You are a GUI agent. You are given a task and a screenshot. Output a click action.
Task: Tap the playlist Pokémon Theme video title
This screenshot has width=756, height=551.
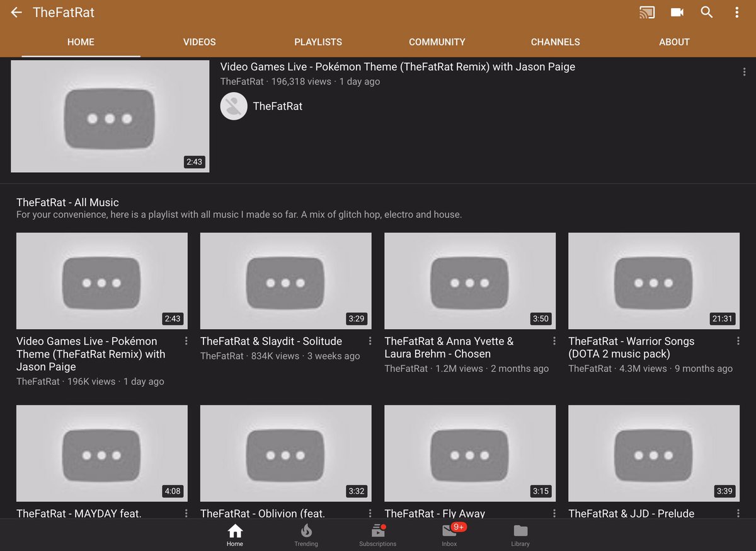pos(91,354)
